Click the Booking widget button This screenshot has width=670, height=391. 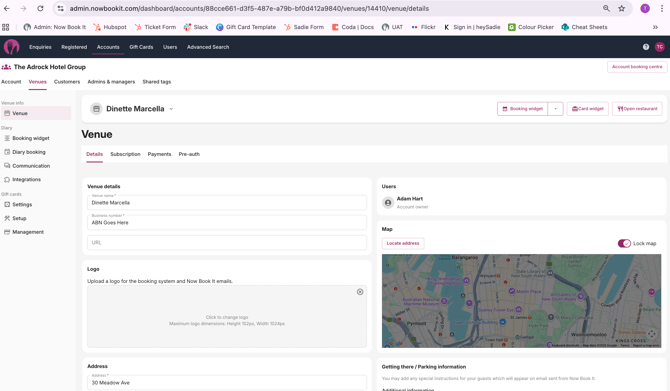pyautogui.click(x=522, y=109)
